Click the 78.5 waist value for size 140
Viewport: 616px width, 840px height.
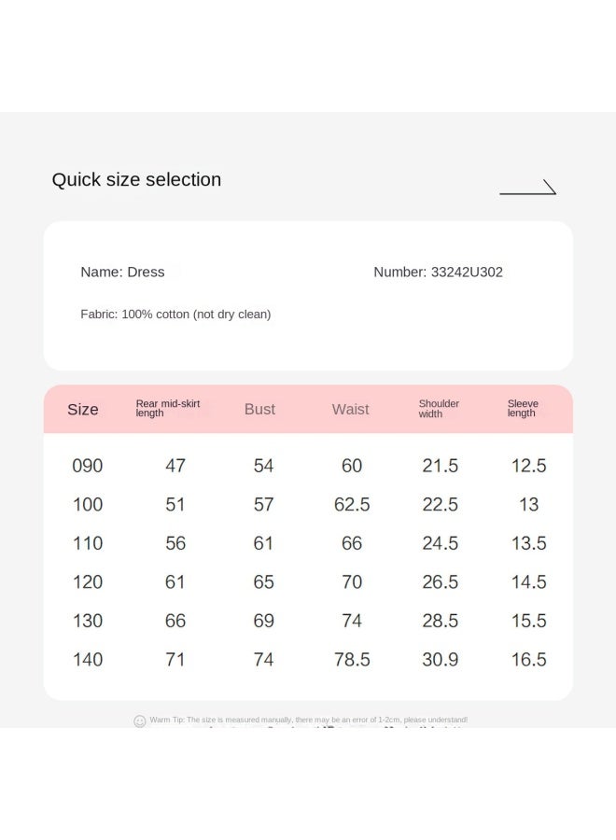point(352,660)
